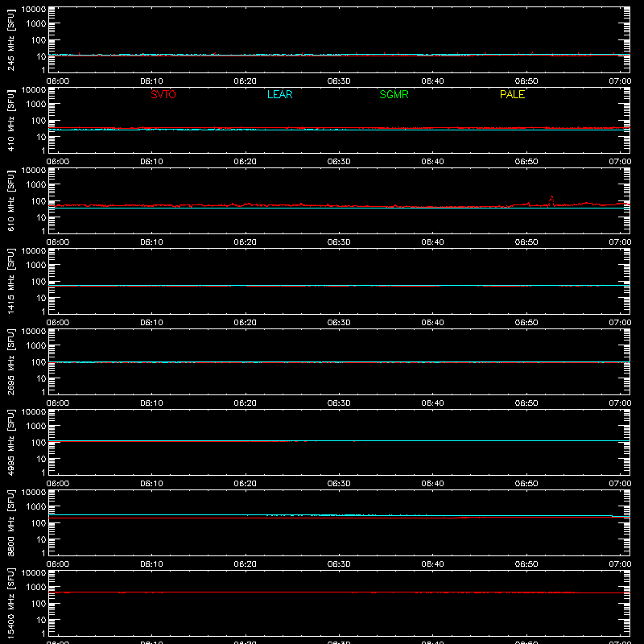Screen dimensions: 644x644
Task: Click 06:20 under the 410 MHz plot
Action: [246, 162]
